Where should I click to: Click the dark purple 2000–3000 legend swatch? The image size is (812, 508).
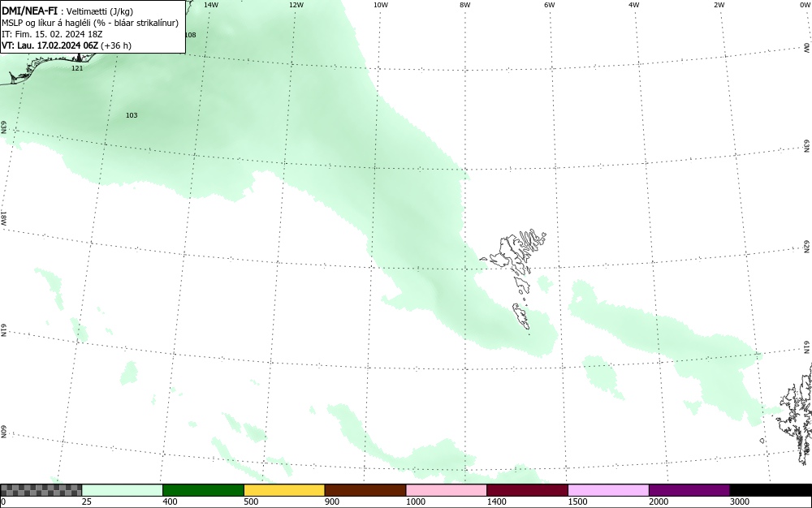689,490
